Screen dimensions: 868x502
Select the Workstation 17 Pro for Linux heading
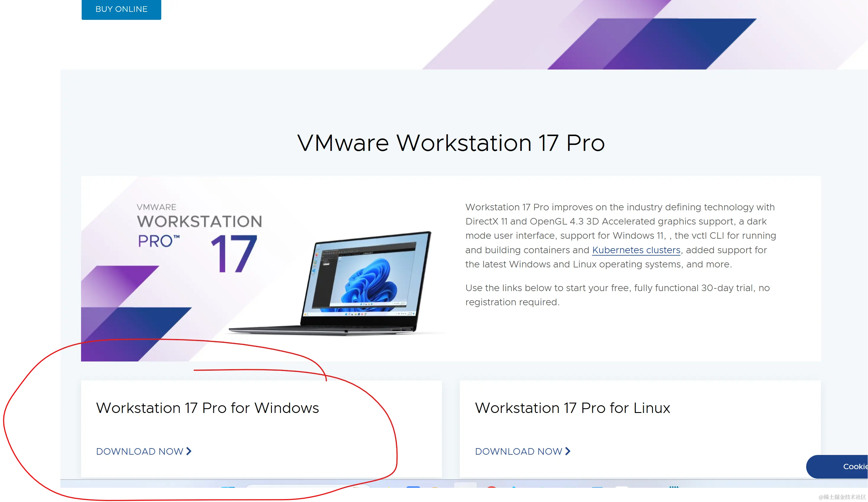tap(572, 408)
